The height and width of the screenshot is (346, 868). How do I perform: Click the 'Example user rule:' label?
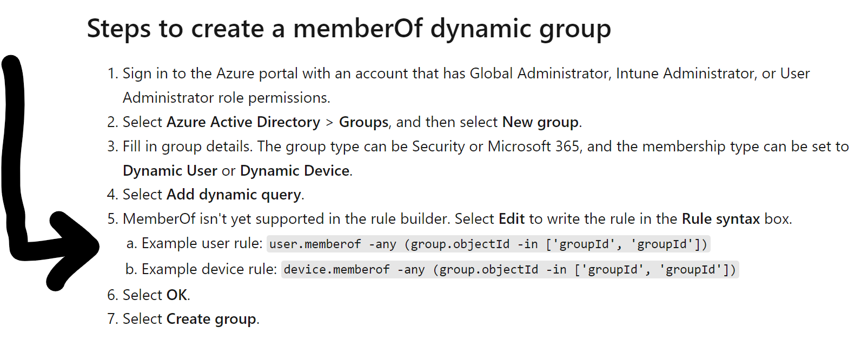click(202, 244)
